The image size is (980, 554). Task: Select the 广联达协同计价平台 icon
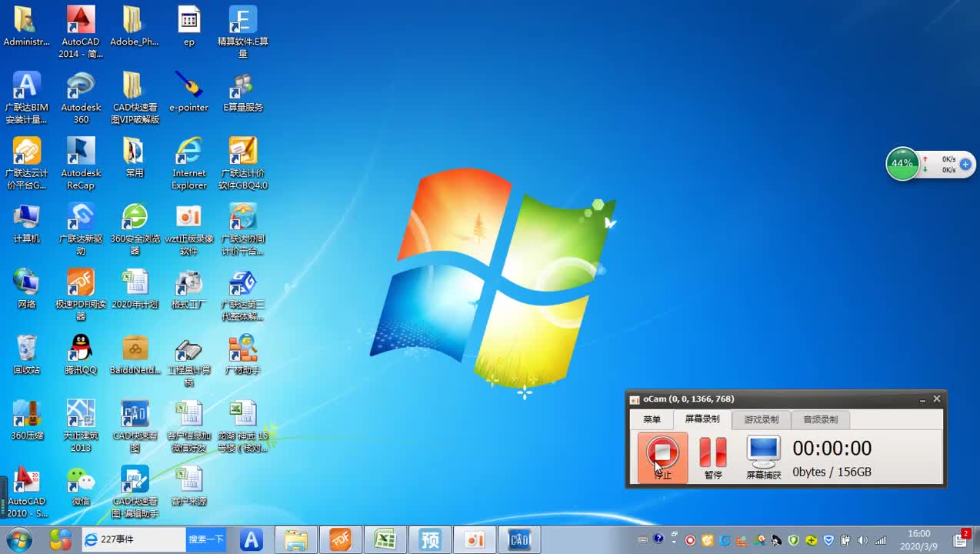(243, 229)
